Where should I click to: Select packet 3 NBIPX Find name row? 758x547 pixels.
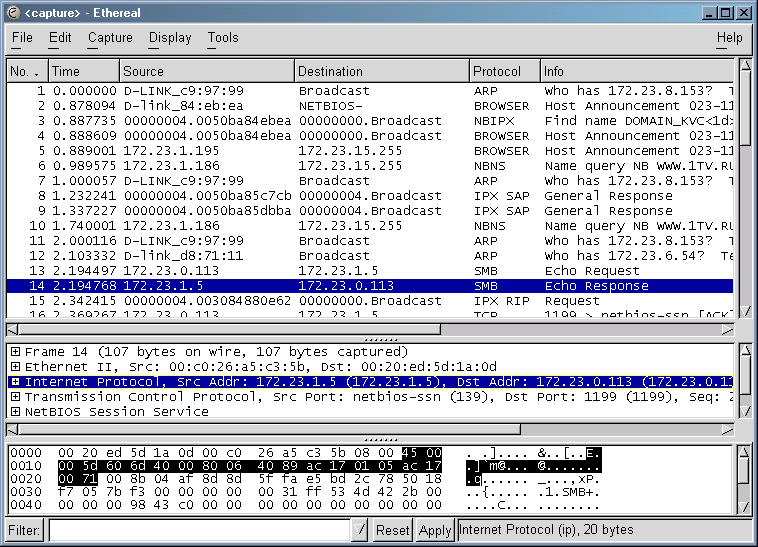[x=370, y=121]
